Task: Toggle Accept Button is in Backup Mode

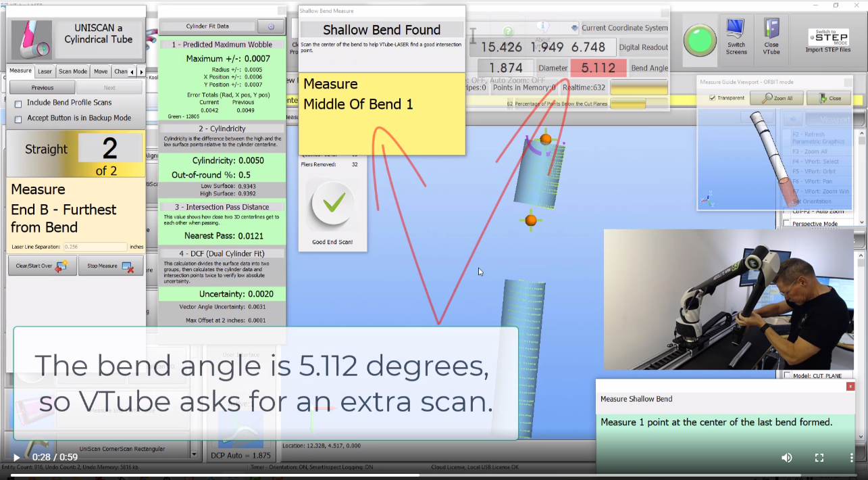Action: (18, 118)
